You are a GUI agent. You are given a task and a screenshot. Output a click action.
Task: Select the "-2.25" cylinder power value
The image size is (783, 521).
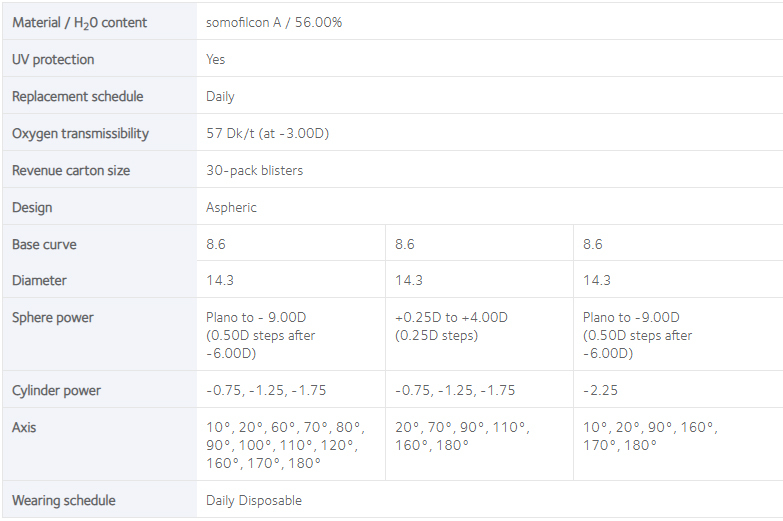[600, 390]
